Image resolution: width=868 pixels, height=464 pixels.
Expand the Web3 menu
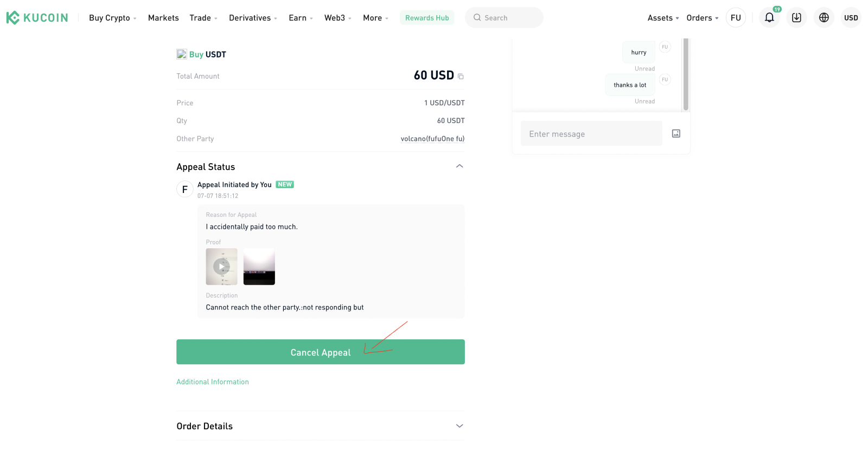(x=338, y=18)
